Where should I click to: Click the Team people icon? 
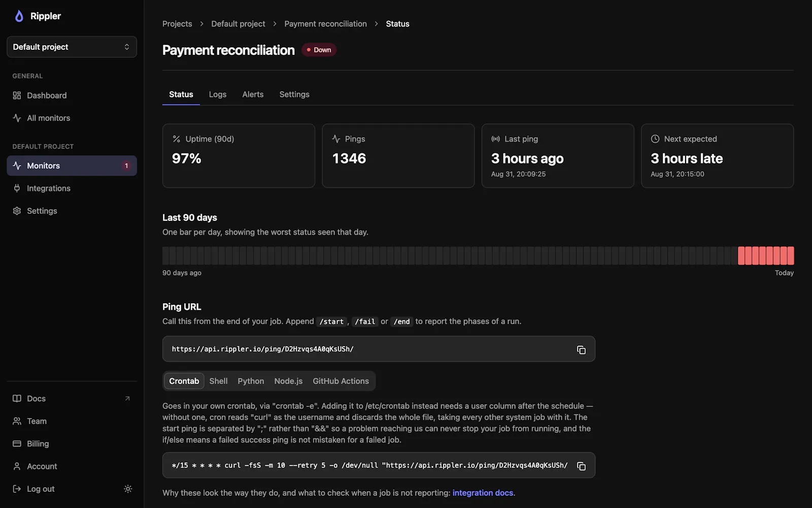[17, 421]
